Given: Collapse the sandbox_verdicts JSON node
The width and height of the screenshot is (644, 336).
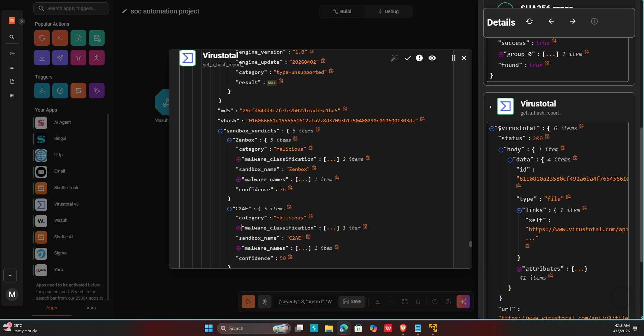Looking at the screenshot, I should tap(220, 131).
